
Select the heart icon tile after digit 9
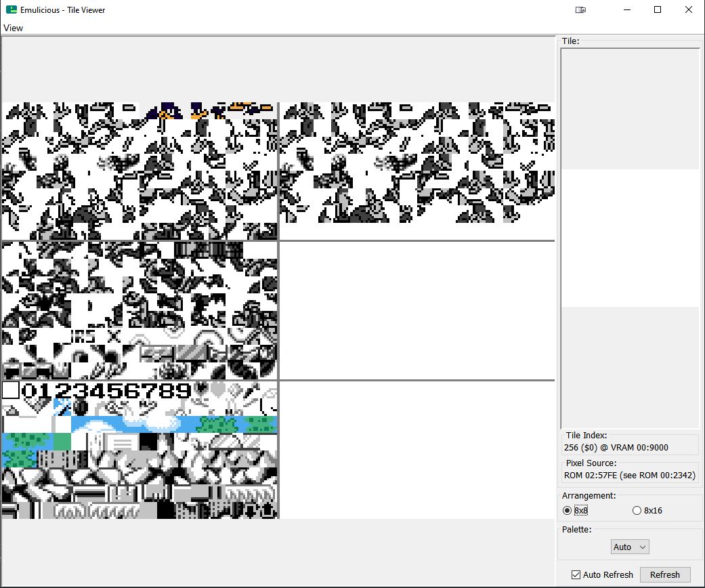coord(200,390)
